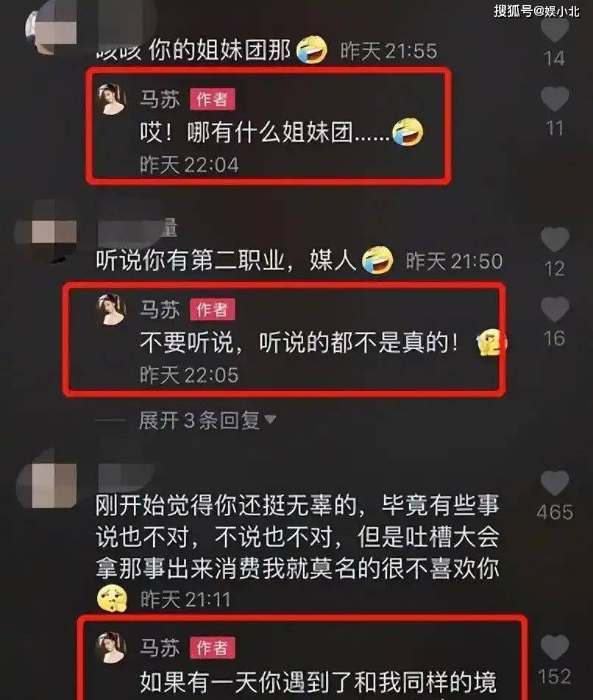Open 马苏's avatar in the bottom reply
Viewport: 593px width, 700px height.
pyautogui.click(x=111, y=647)
